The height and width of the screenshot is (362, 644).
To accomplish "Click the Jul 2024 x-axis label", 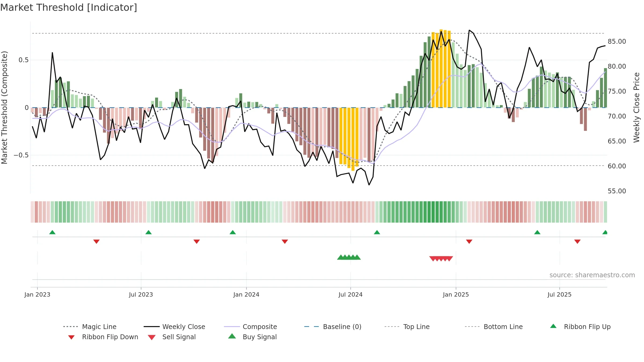I will tap(350, 294).
